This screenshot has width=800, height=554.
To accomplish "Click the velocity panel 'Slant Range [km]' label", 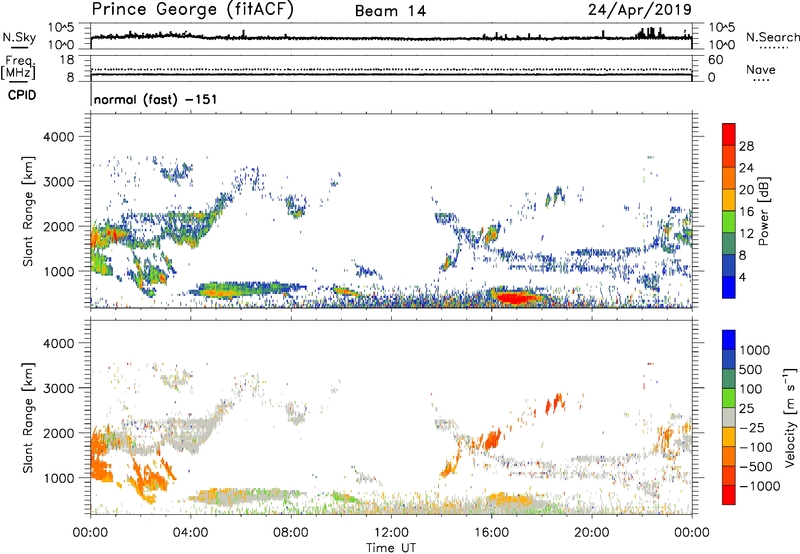I will [x=28, y=418].
